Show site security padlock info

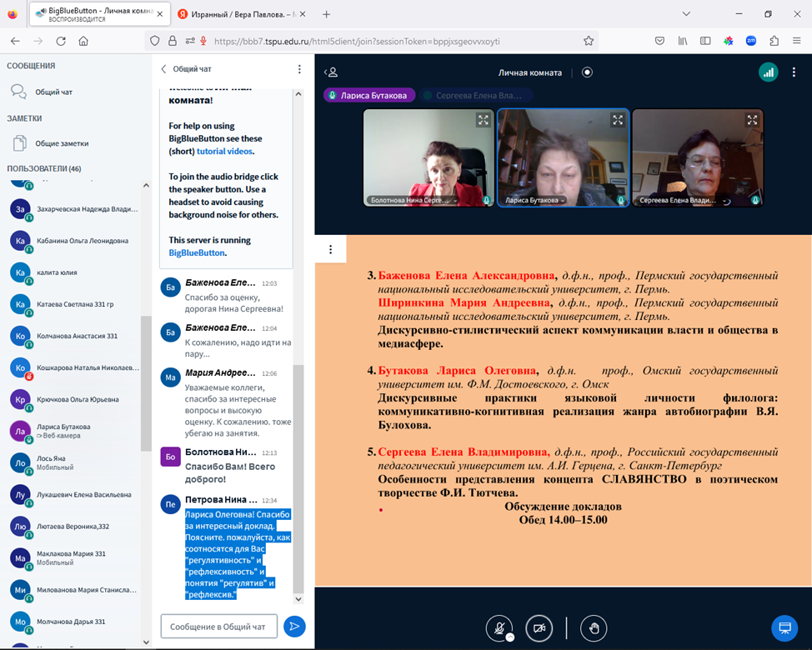pyautogui.click(x=173, y=41)
